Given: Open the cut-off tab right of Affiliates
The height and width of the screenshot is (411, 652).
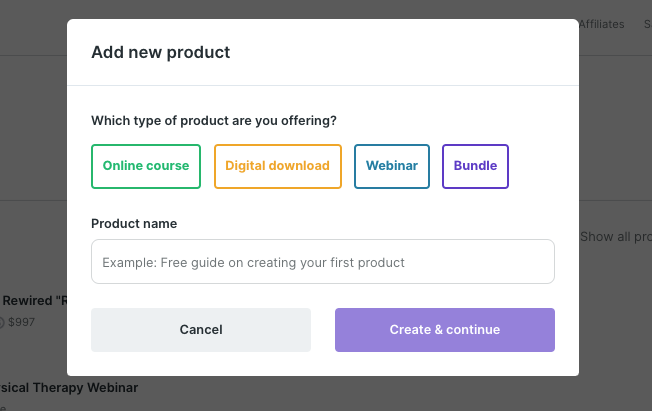Looking at the screenshot, I should [647, 24].
